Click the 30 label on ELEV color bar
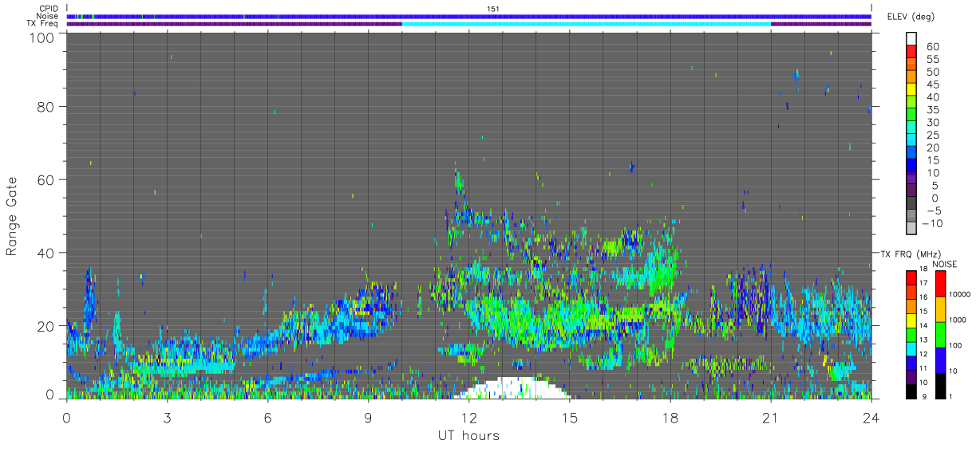The height and width of the screenshot is (452, 980). (x=932, y=123)
